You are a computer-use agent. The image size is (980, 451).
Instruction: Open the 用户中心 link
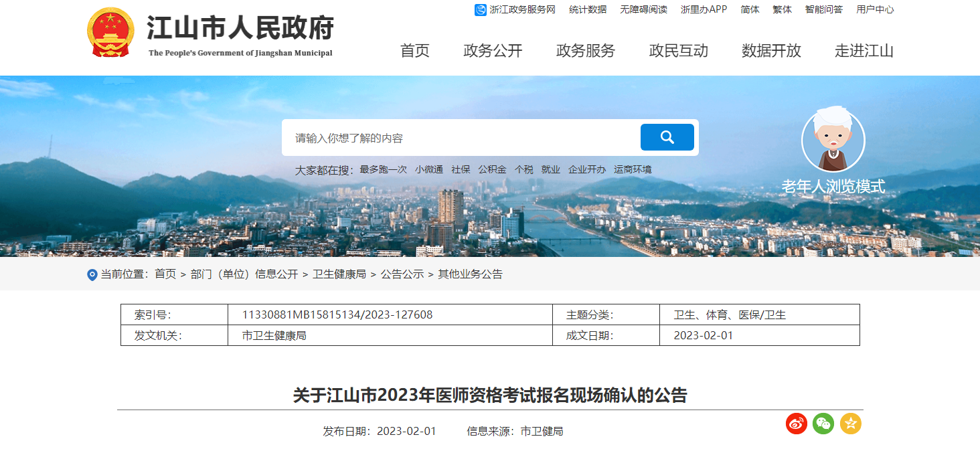(x=875, y=9)
